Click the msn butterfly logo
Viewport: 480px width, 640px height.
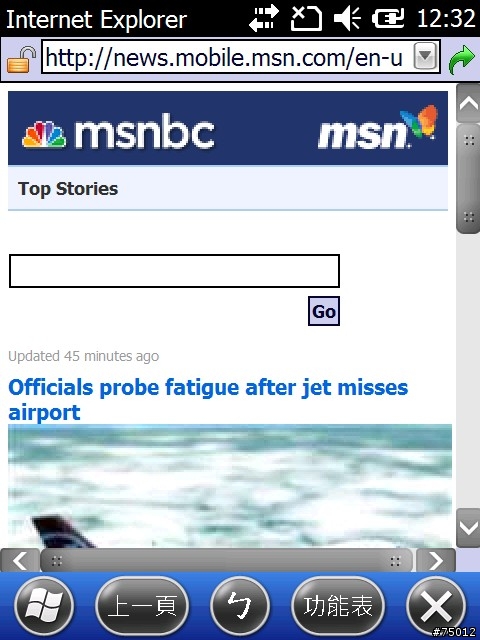click(378, 127)
